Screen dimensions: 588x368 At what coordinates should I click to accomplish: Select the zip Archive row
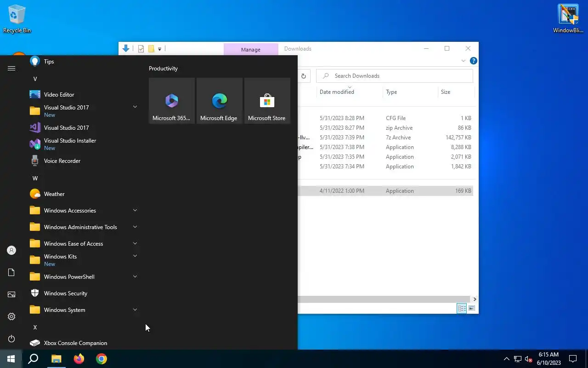tap(385, 128)
